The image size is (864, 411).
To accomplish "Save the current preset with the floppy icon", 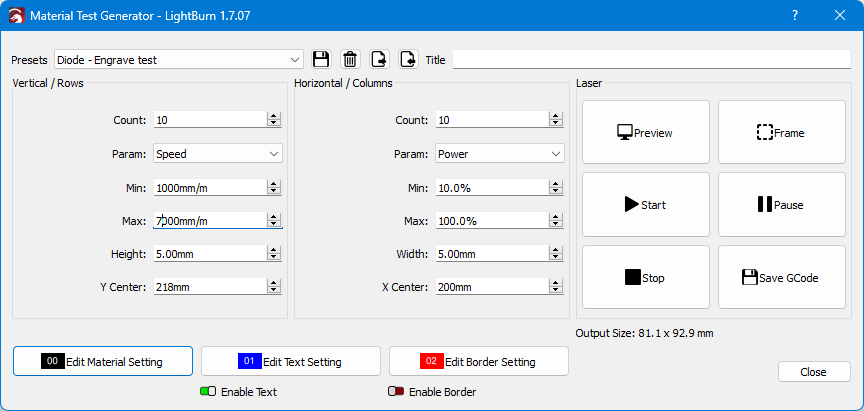I will [321, 60].
